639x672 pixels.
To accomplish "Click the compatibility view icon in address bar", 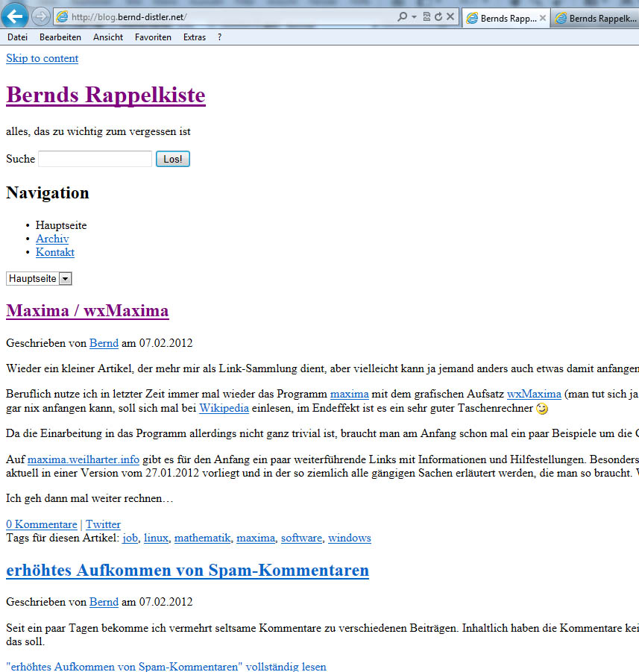I will (426, 16).
